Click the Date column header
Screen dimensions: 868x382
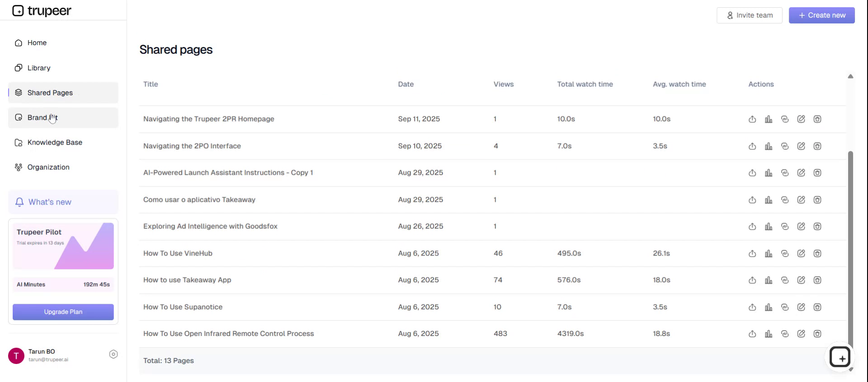[x=406, y=84]
